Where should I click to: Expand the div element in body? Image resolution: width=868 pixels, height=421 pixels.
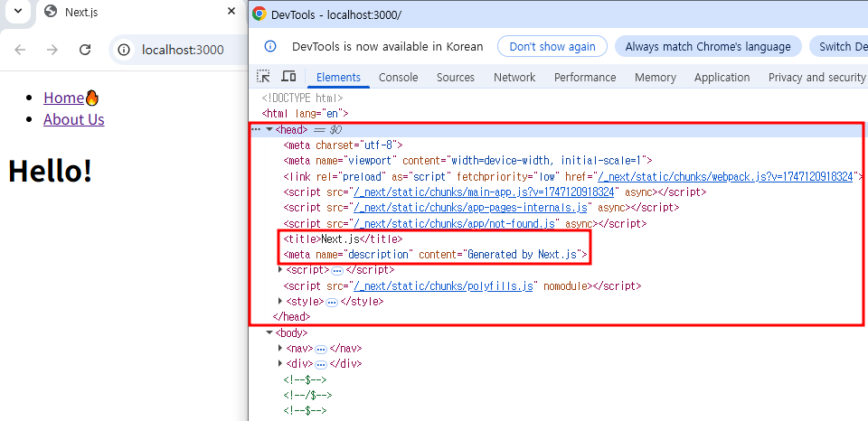tap(280, 364)
